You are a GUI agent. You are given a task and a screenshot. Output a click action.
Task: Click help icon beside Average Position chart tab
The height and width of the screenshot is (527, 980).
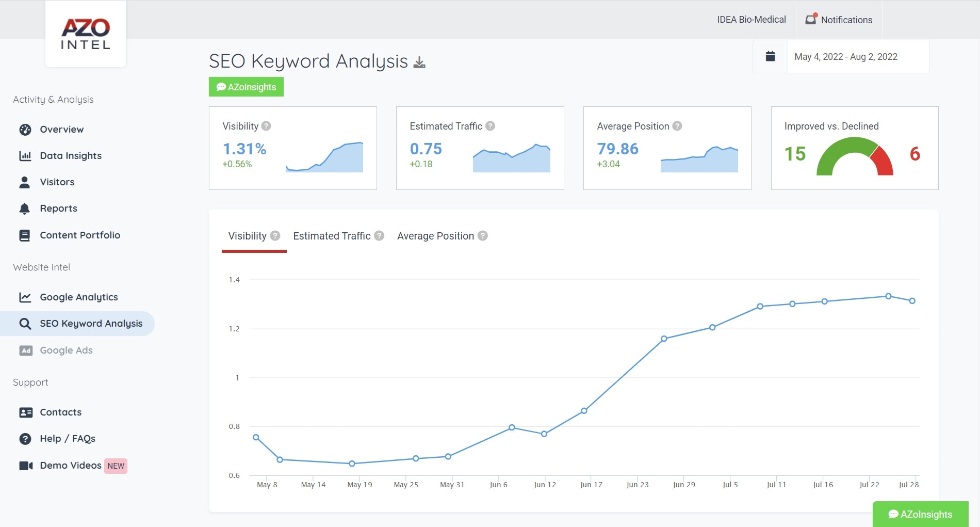pyautogui.click(x=483, y=236)
